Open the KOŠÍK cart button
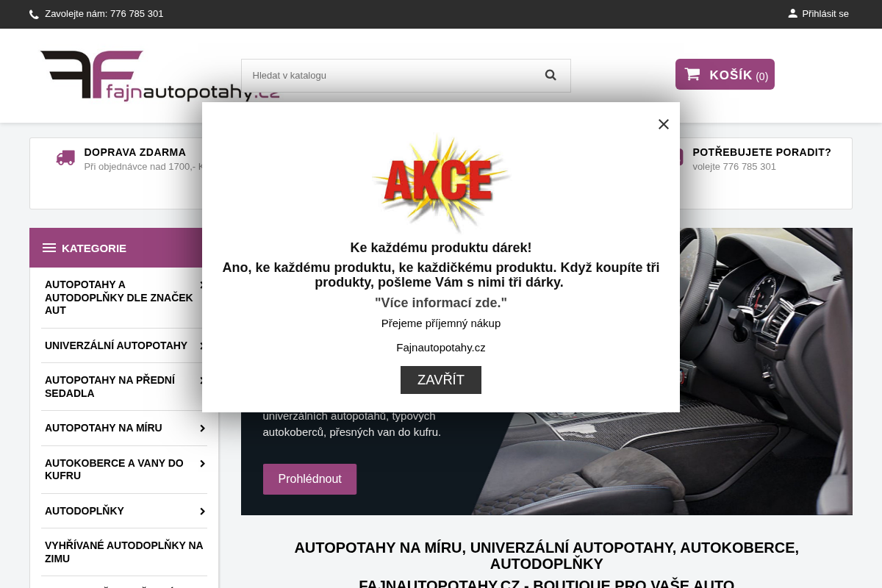Image resolution: width=882 pixels, height=588 pixels. pyautogui.click(x=725, y=74)
